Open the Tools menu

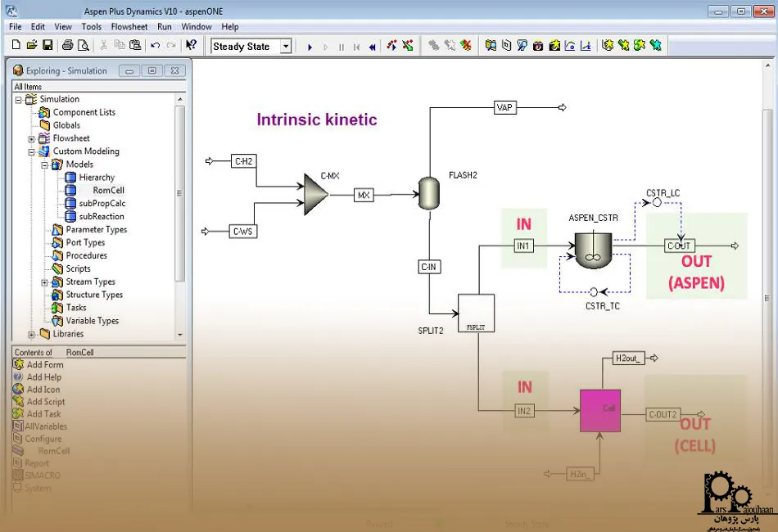click(x=92, y=27)
